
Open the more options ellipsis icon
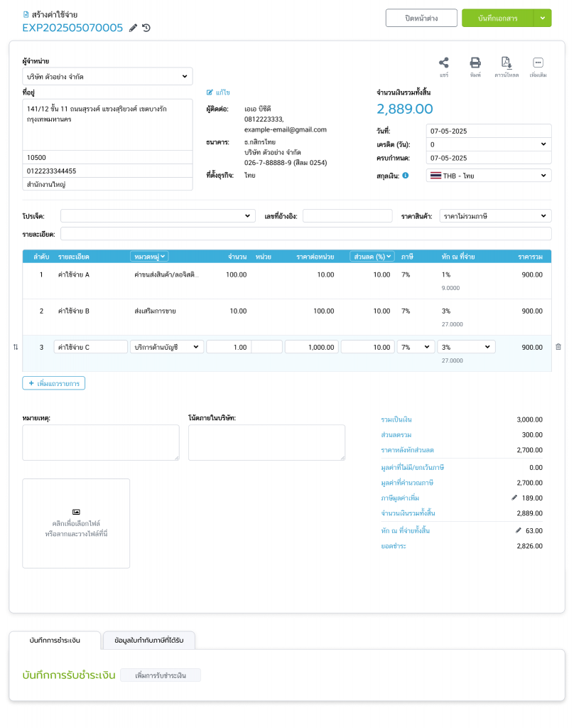[x=538, y=63]
